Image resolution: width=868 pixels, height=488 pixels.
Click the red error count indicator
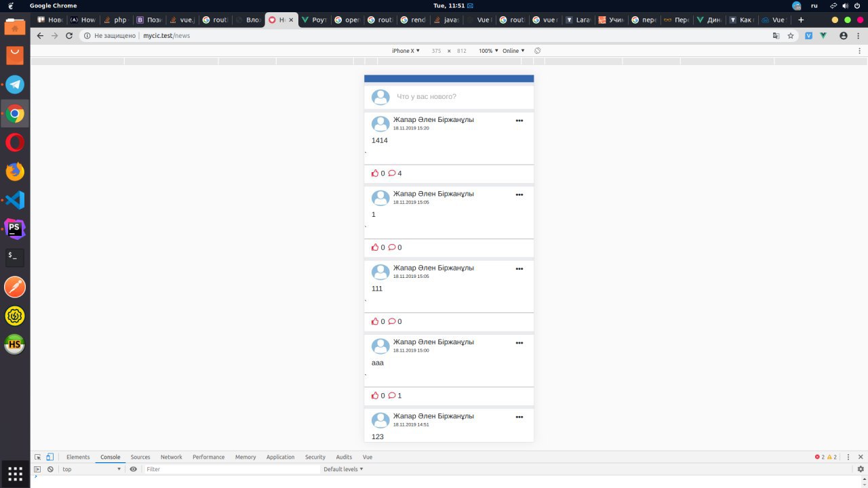(x=820, y=457)
